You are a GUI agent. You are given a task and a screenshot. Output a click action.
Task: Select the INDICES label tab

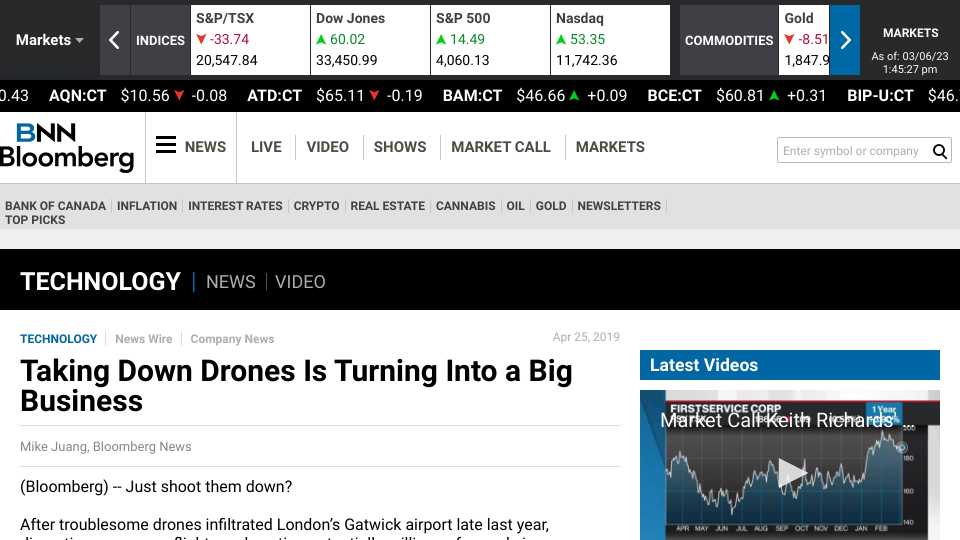(160, 40)
